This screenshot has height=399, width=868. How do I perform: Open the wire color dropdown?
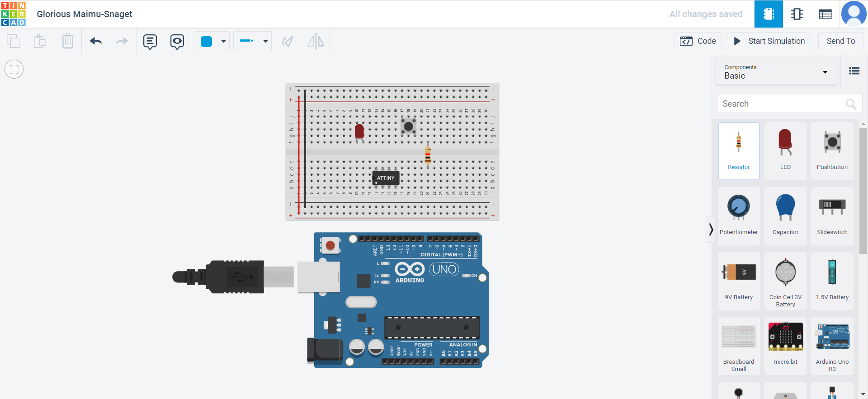(x=212, y=42)
